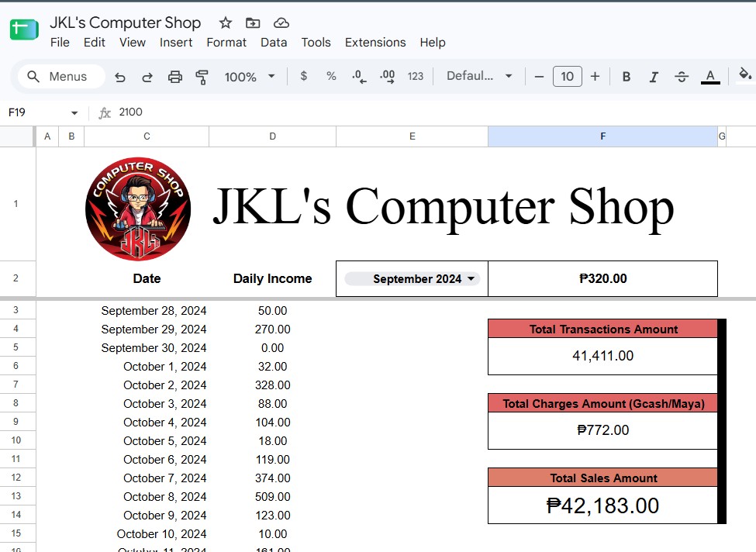Format as currency with dollar icon
Image resolution: width=756 pixels, height=552 pixels.
pyautogui.click(x=303, y=76)
